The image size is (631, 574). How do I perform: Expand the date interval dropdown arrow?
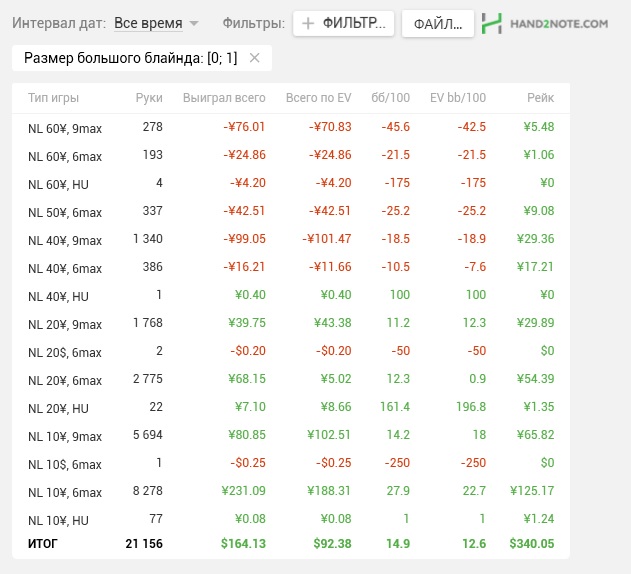[194, 23]
